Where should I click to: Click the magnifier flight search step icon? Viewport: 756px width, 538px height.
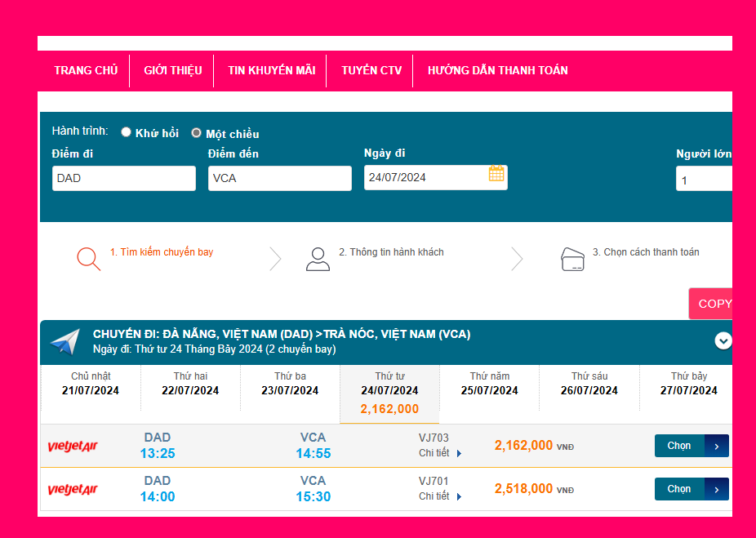(x=88, y=258)
